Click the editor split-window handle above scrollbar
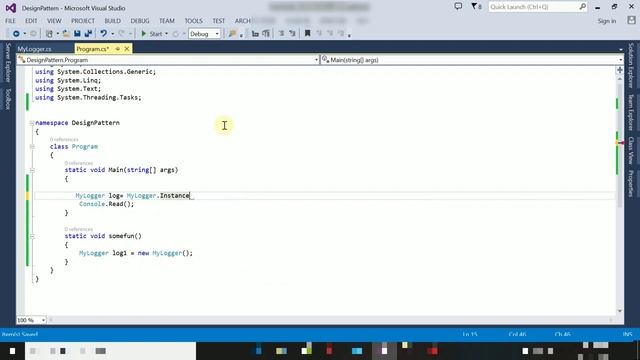 pos(620,70)
